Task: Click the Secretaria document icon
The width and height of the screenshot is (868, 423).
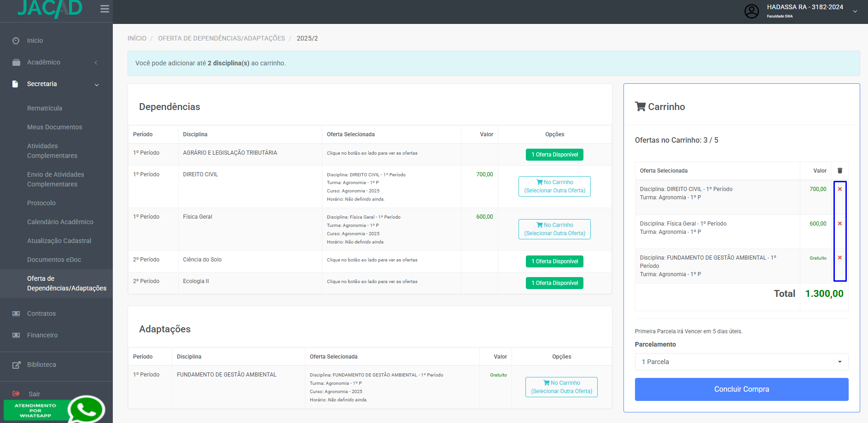Action: pos(15,84)
